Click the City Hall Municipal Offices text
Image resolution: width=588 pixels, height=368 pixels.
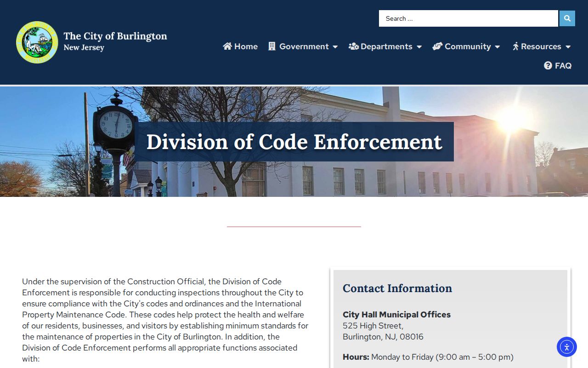[x=396, y=315]
